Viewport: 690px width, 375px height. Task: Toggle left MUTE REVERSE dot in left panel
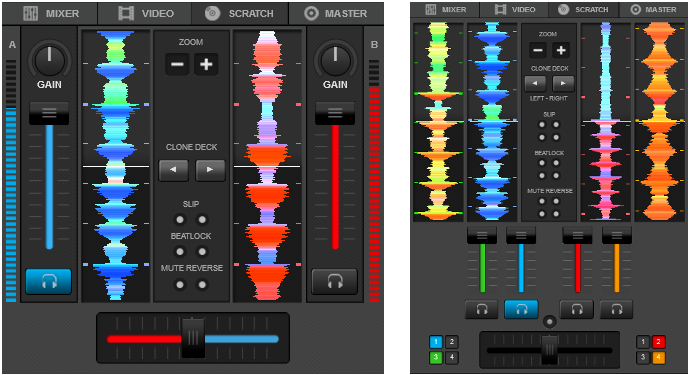180,285
